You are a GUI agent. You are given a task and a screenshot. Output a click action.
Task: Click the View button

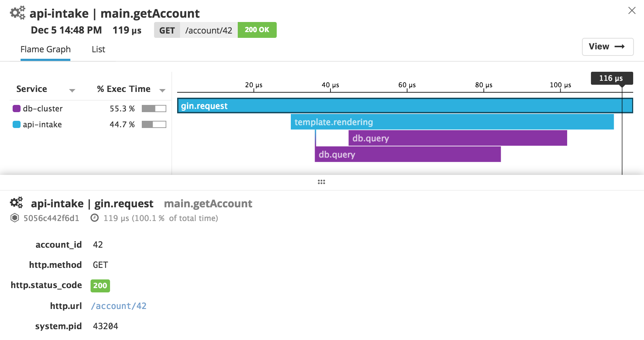[607, 47]
